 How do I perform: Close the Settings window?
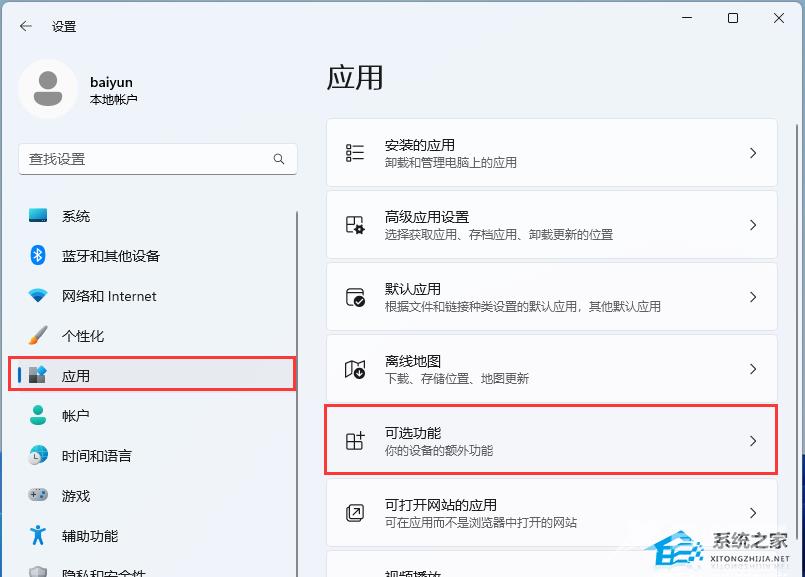tap(779, 18)
